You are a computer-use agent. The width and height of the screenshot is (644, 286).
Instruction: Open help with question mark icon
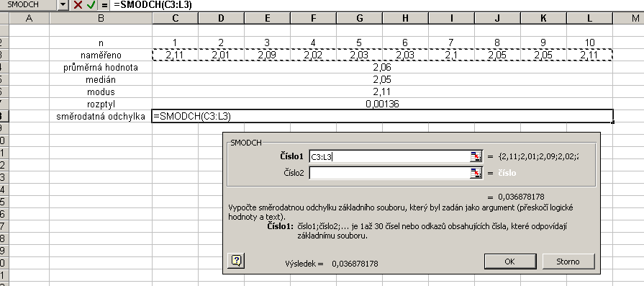(236, 261)
